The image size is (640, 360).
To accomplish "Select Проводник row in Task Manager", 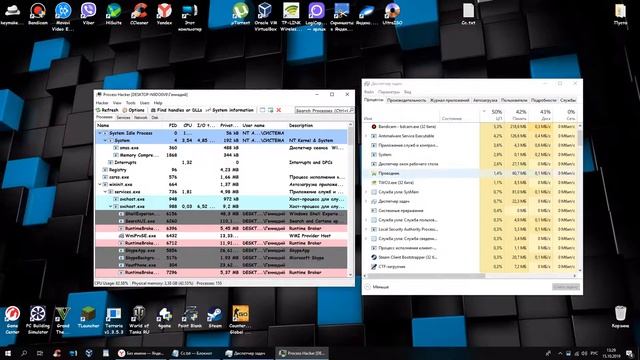I will point(470,173).
